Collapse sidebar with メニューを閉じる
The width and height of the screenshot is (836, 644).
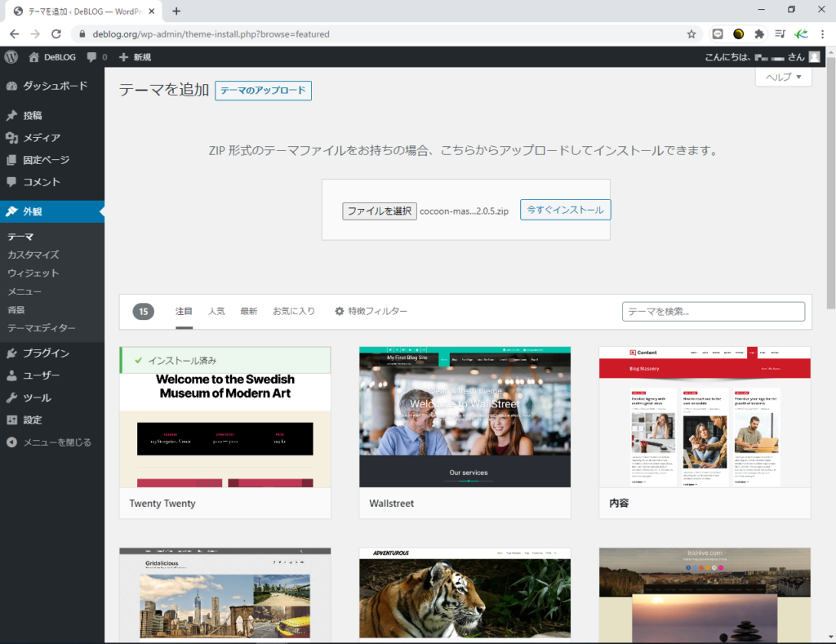[52, 442]
